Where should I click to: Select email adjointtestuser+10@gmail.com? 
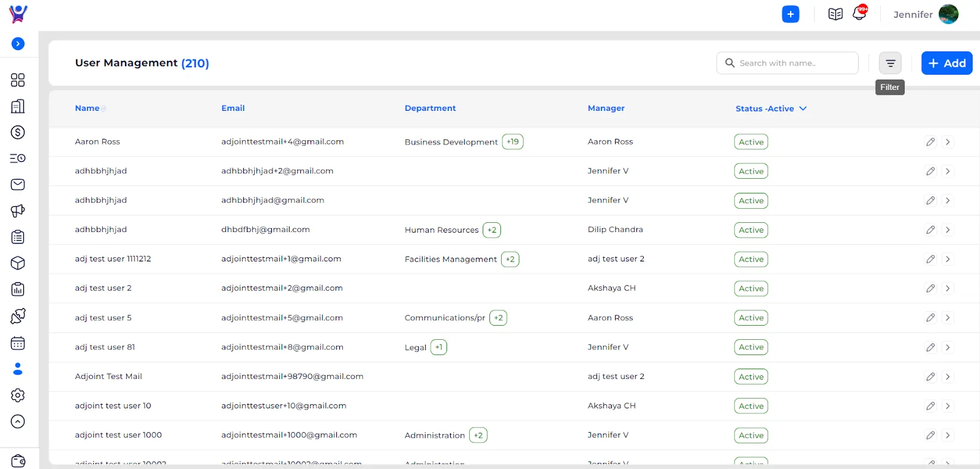[x=284, y=406]
